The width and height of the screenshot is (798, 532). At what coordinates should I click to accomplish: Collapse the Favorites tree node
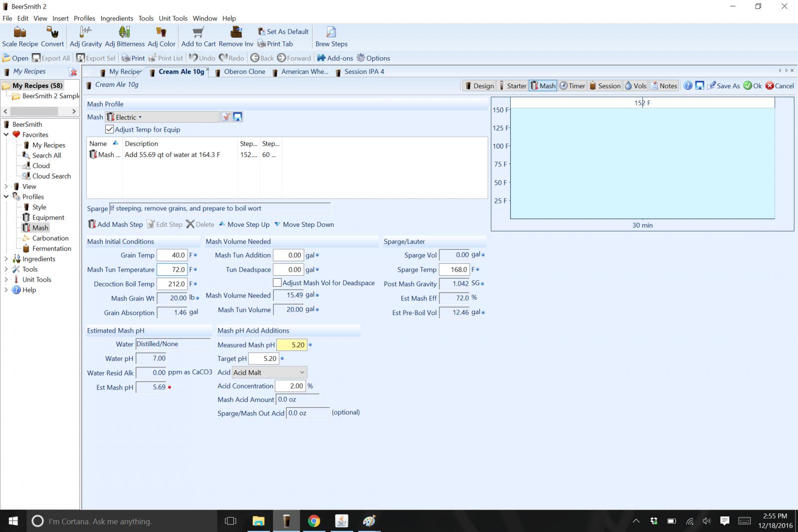pyautogui.click(x=6, y=135)
